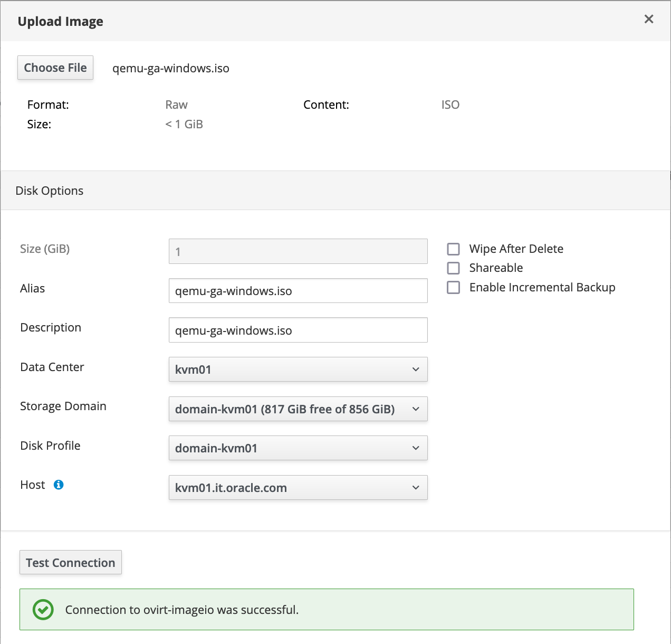Click the Host info icon
This screenshot has height=644, width=671.
click(59, 485)
